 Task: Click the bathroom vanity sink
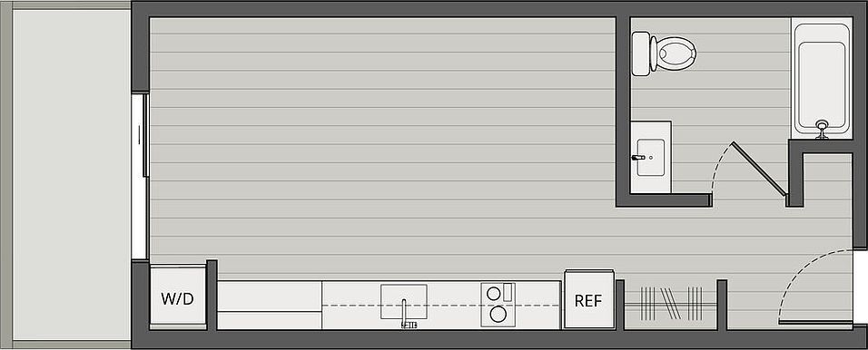[x=651, y=157]
